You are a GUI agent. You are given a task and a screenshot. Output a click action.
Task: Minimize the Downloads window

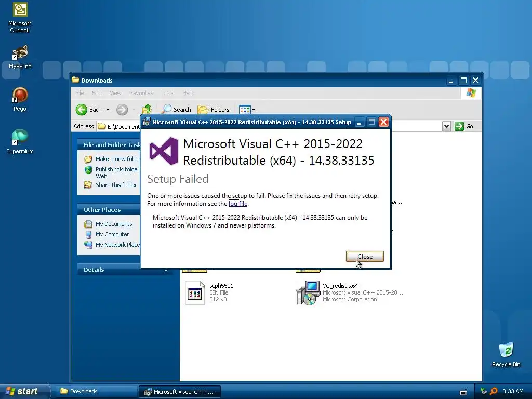[451, 81]
